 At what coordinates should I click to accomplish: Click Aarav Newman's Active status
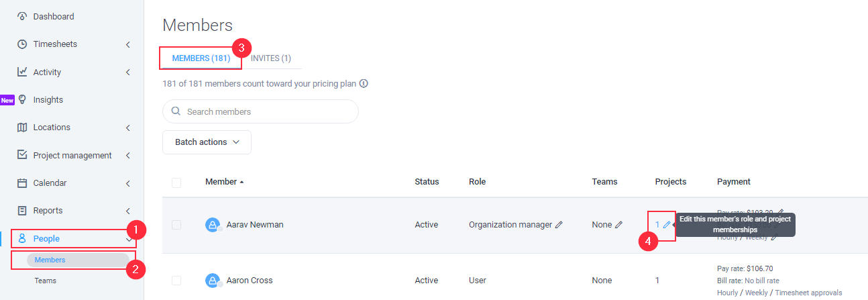pos(426,225)
